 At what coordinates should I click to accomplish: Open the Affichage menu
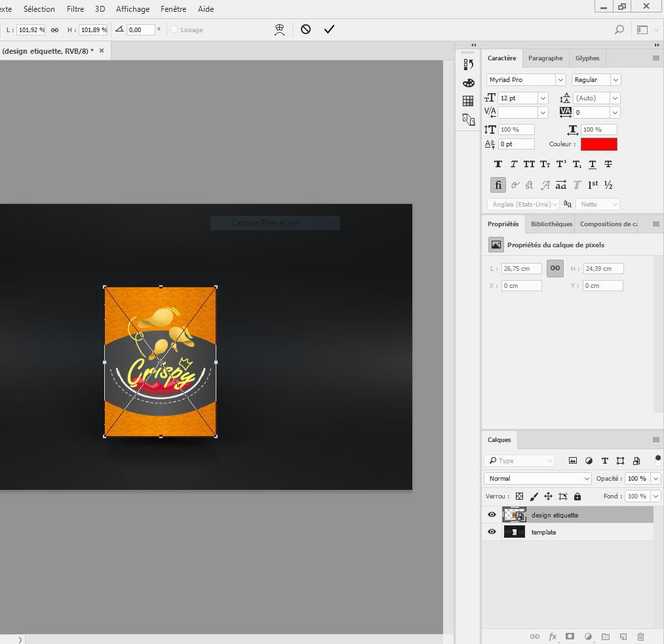click(132, 9)
